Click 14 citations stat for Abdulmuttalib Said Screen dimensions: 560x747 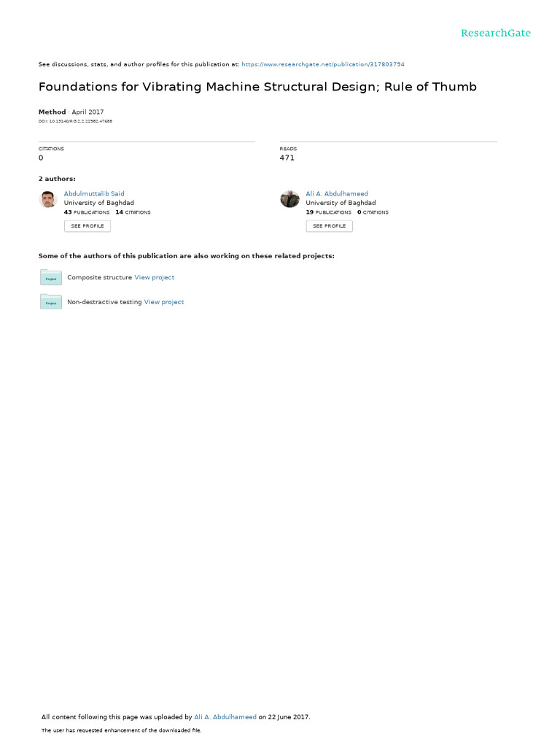[133, 212]
